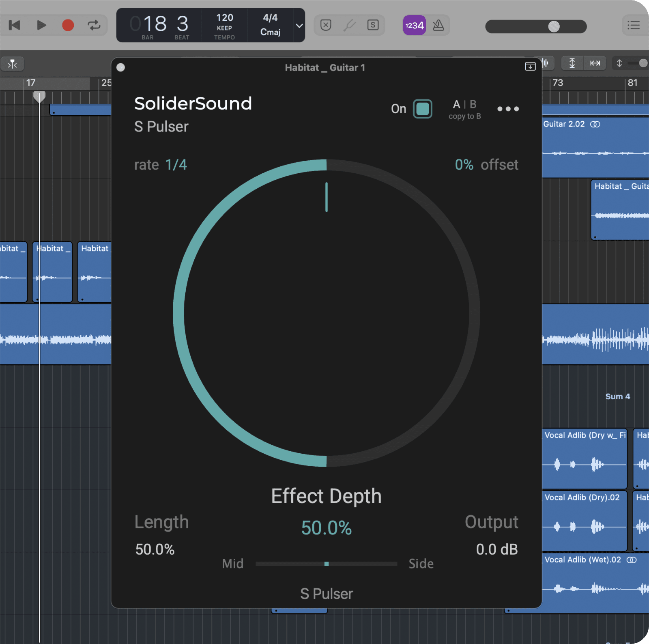Click the waveform zoom icon
The width and height of the screenshot is (649, 644).
coord(545,63)
